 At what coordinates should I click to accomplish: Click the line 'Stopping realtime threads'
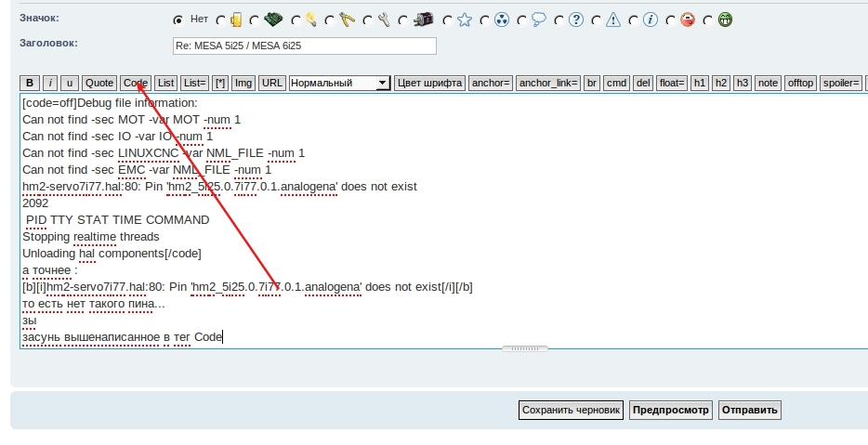(x=91, y=237)
